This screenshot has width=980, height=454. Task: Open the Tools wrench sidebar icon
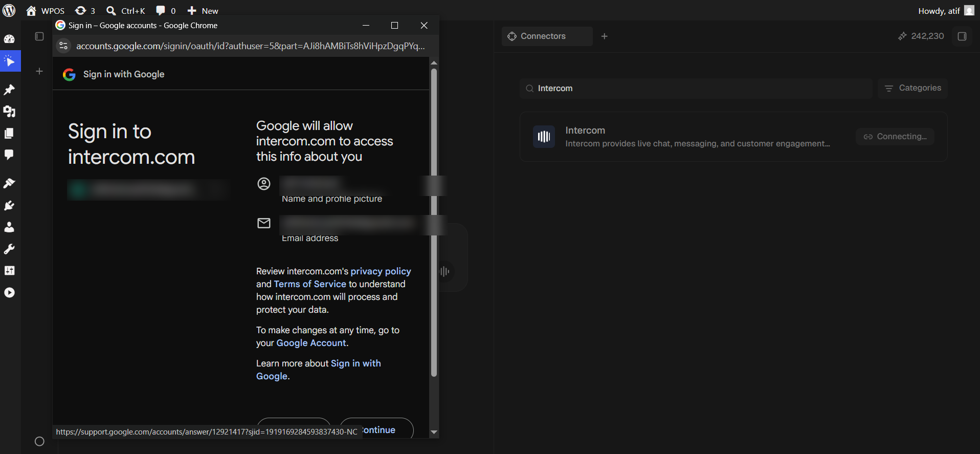9,249
